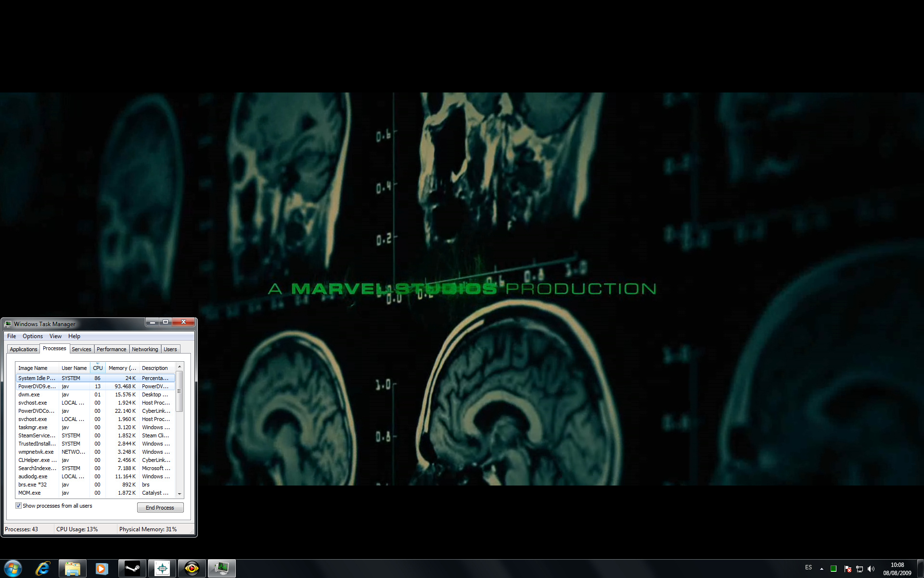Viewport: 924px width, 578px height.
Task: Click Task Manager's taskbar icon
Action: pos(222,568)
